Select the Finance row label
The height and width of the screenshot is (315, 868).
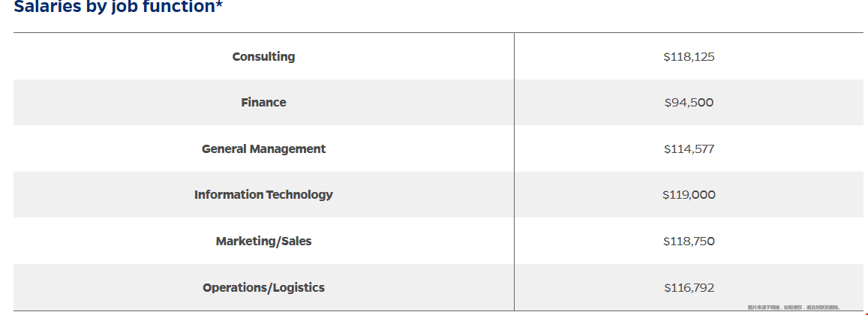pos(263,103)
